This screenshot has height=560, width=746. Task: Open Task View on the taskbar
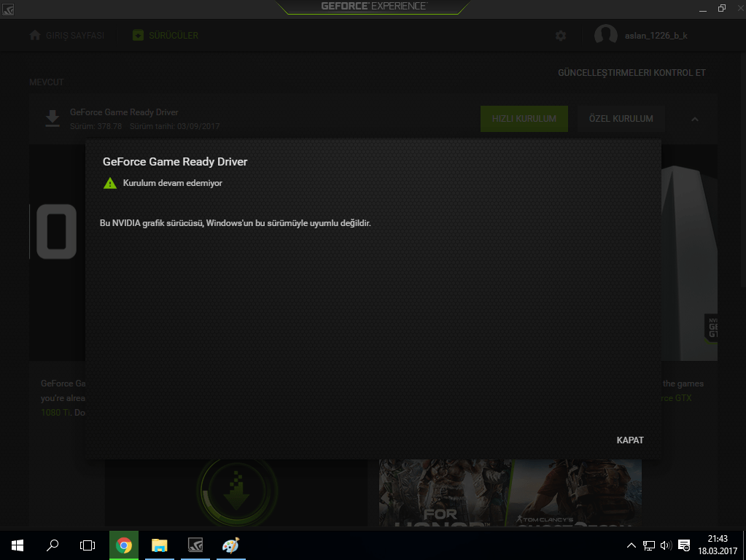(x=88, y=545)
